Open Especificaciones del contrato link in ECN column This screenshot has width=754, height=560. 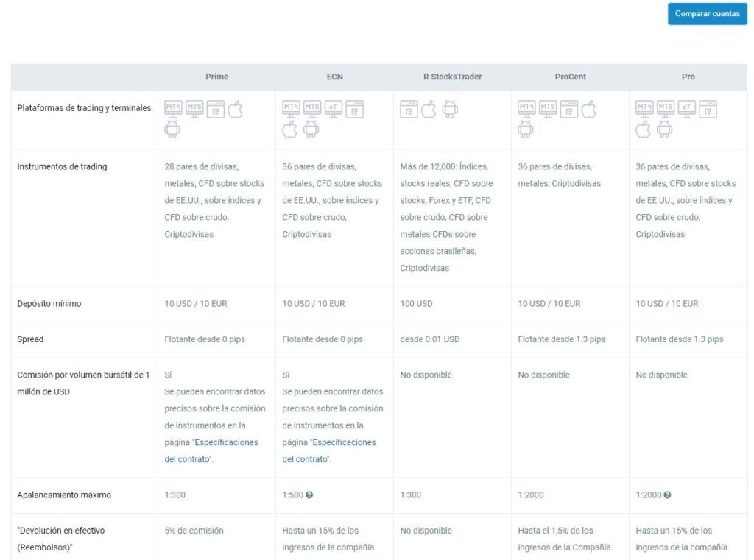click(329, 450)
